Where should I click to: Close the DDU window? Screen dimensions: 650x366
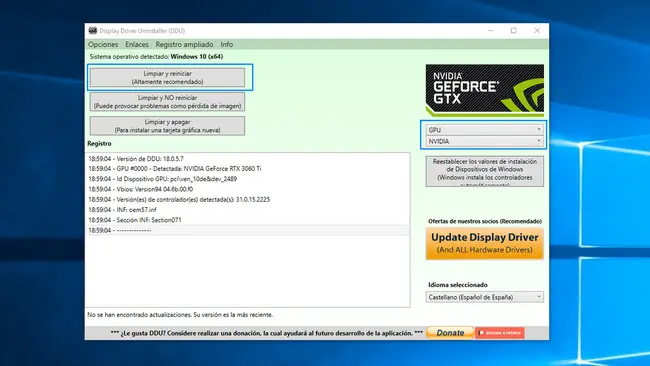point(537,31)
